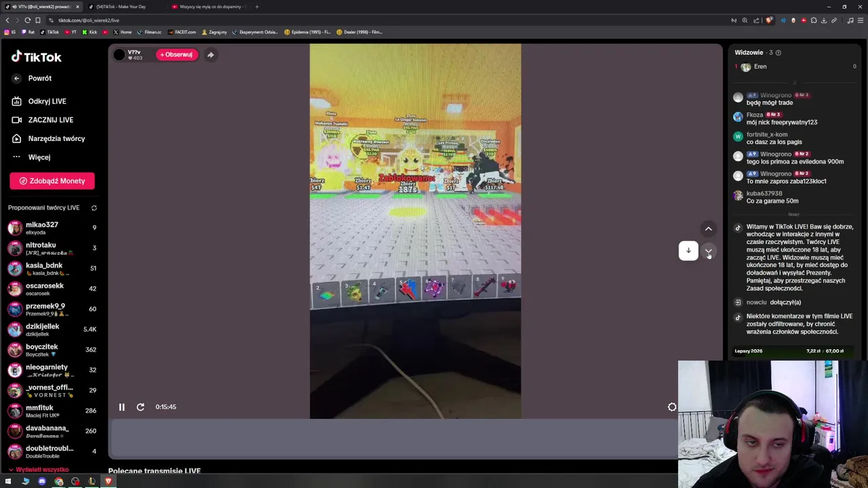This screenshot has height=488, width=868.
Task: Open the Kick bookmark
Action: tap(90, 32)
